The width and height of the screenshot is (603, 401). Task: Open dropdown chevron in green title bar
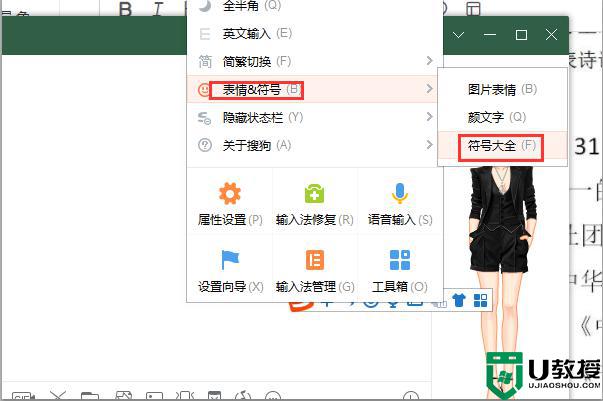[x=458, y=35]
